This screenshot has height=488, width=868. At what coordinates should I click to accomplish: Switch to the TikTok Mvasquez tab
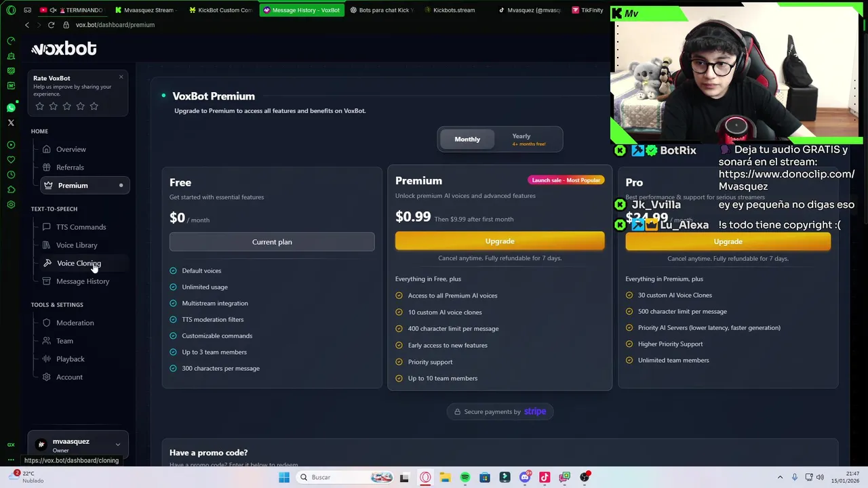[530, 10]
